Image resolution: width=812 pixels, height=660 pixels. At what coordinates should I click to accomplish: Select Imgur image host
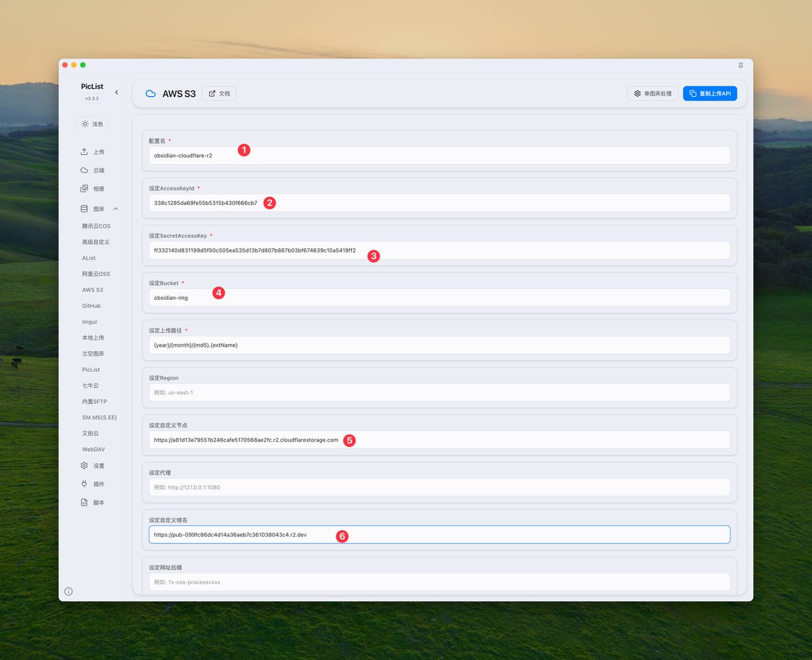click(90, 322)
